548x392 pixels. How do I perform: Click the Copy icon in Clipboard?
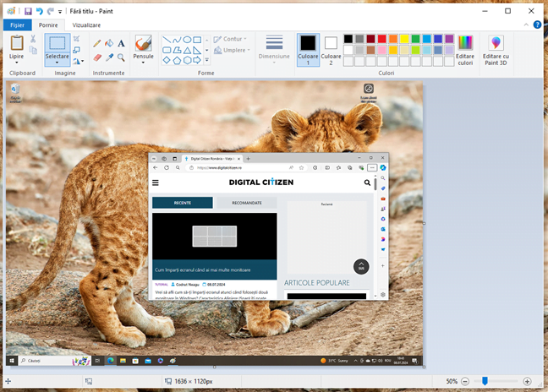(x=33, y=50)
